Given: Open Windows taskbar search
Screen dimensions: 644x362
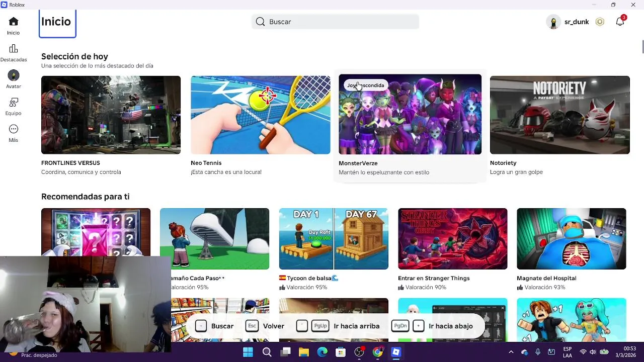Looking at the screenshot, I should coord(267,352).
